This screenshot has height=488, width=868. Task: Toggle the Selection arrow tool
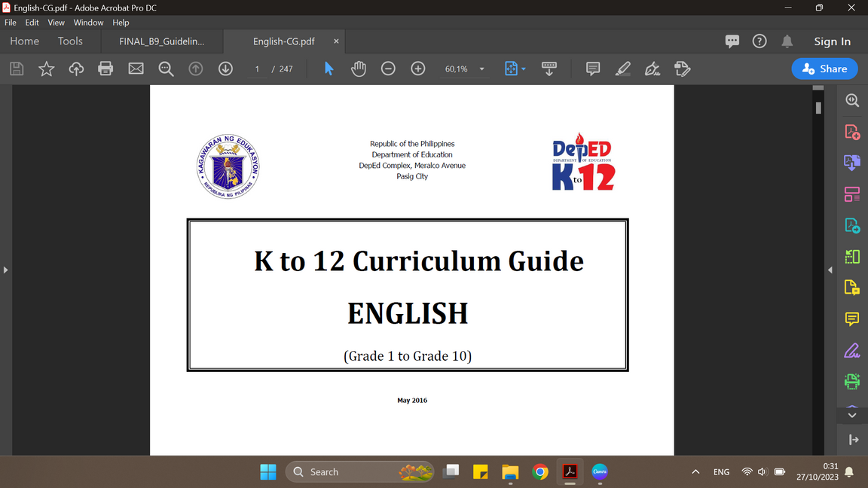329,69
